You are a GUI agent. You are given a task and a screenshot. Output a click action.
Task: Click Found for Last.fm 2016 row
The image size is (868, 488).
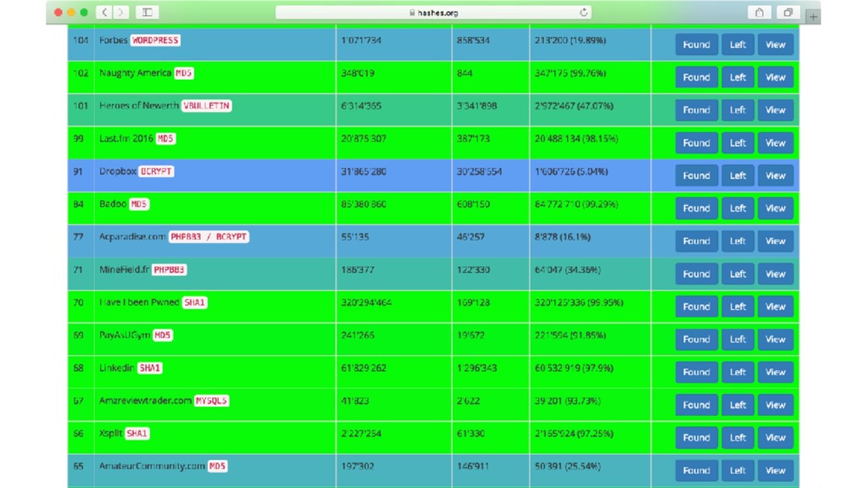(x=697, y=142)
